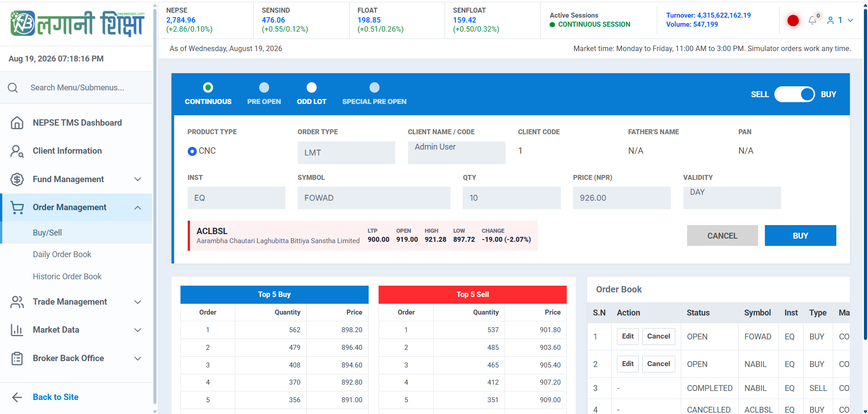
Task: Select the ODD LOT session radio
Action: (x=312, y=87)
